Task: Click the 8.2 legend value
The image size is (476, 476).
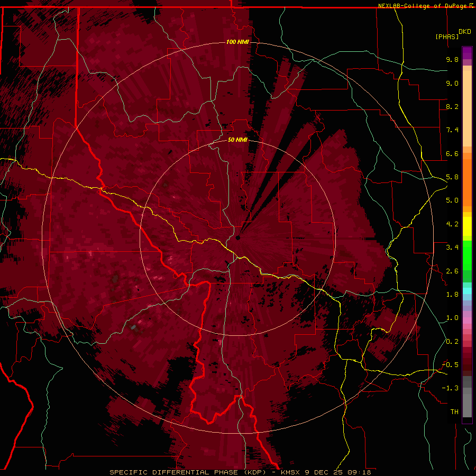Action: [x=452, y=106]
